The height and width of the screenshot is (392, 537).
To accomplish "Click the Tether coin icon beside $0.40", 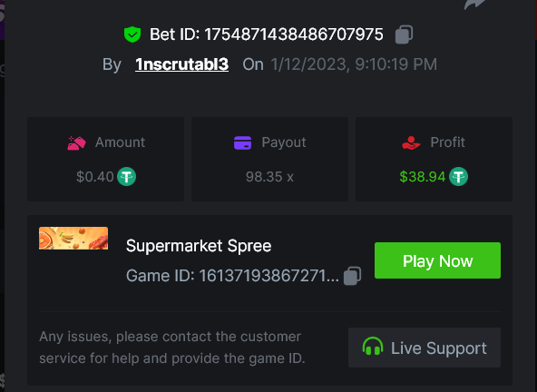I will (127, 176).
